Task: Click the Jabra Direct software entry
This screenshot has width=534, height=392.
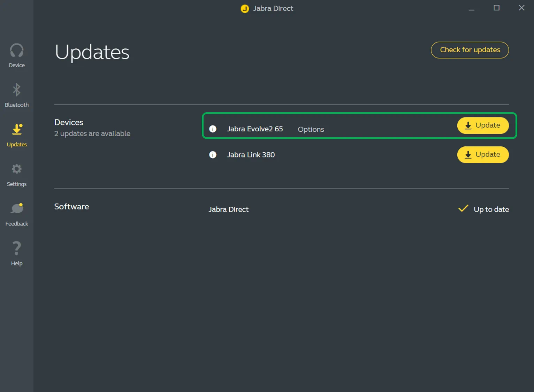Action: click(228, 209)
